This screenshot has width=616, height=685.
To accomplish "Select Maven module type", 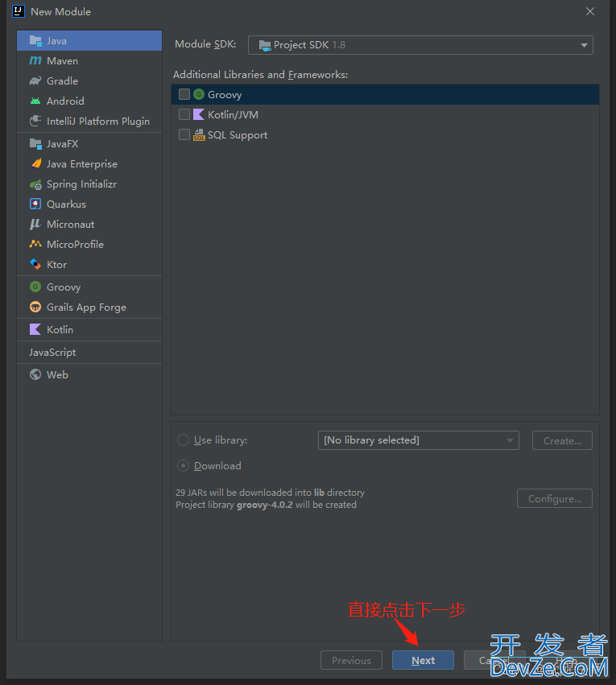I will pos(89,60).
